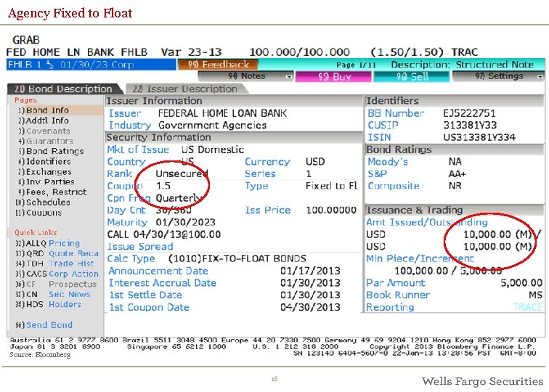Click the Book Runner label
This screenshot has width=549, height=392.
tap(398, 295)
